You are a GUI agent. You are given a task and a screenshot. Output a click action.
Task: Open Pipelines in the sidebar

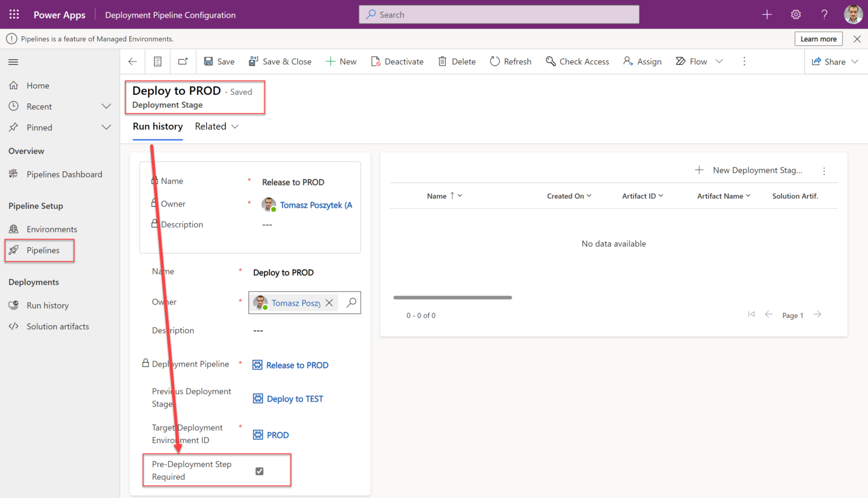click(x=43, y=250)
